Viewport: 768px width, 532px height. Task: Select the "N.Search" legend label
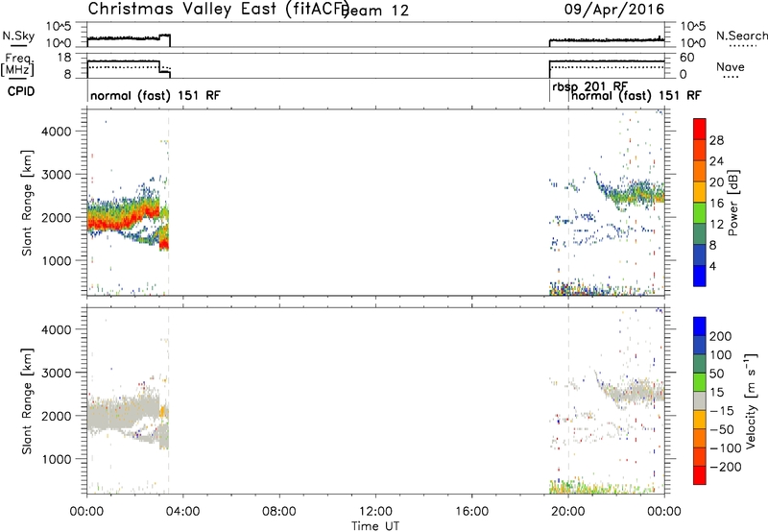click(742, 36)
